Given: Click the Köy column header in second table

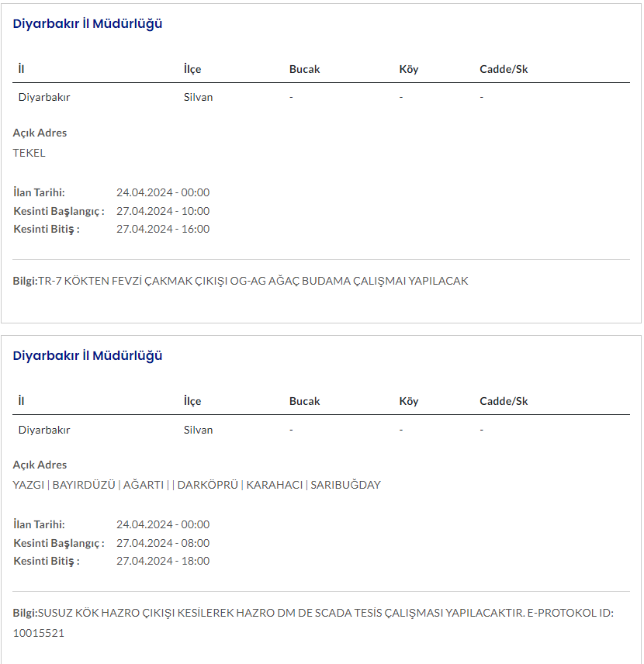Looking at the screenshot, I should coord(408,401).
